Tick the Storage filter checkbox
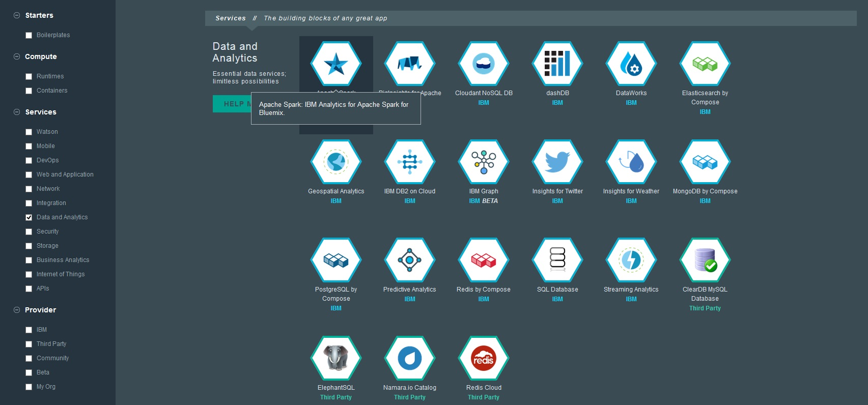The width and height of the screenshot is (868, 405). click(x=29, y=246)
